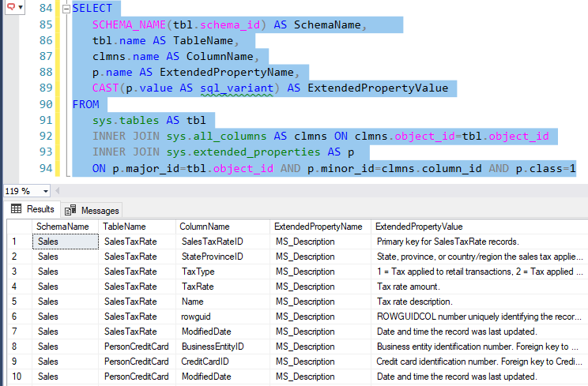
Task: Click the left arrow of horizontal scrollbar
Action: (x=58, y=191)
